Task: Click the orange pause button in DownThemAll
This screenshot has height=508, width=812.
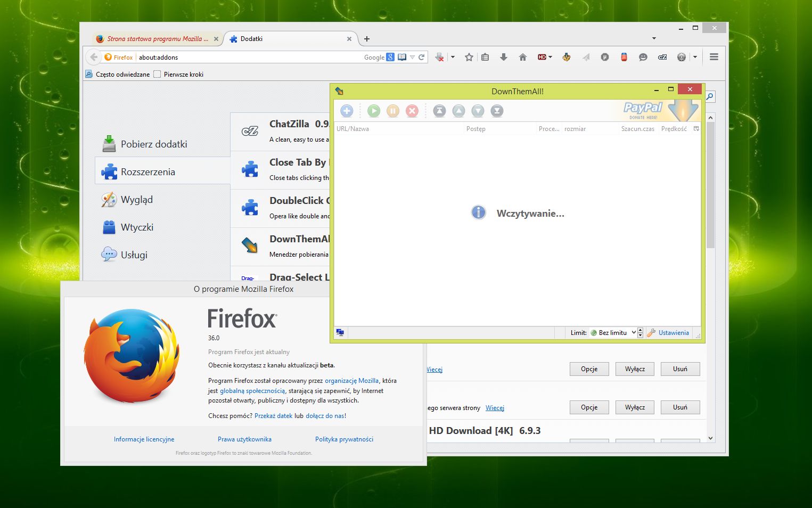Action: point(393,111)
